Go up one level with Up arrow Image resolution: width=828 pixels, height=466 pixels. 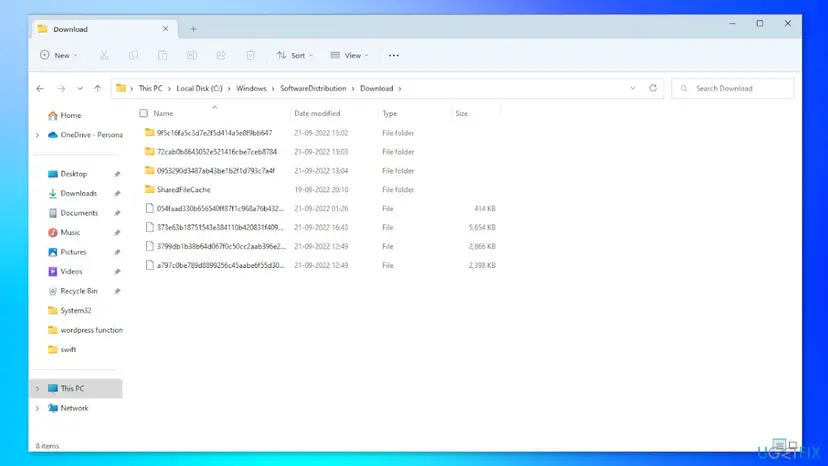(98, 88)
